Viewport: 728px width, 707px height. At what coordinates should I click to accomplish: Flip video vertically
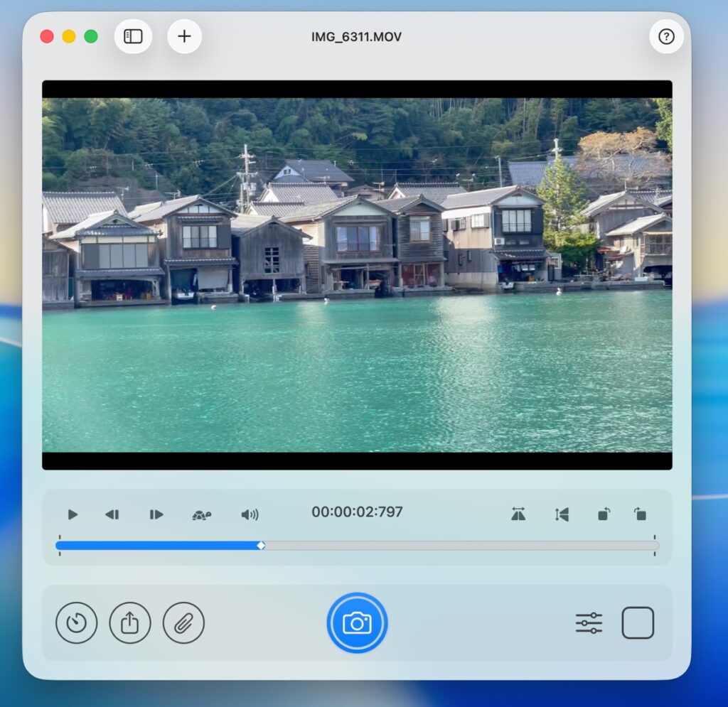tap(562, 514)
